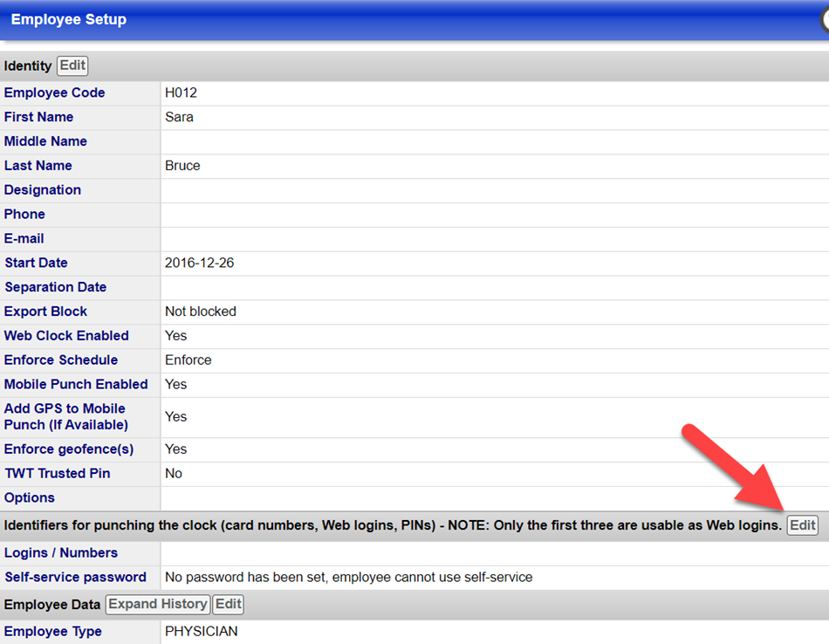Select the PHYSICIAN employee type value
The height and width of the screenshot is (644, 829).
pos(202,631)
